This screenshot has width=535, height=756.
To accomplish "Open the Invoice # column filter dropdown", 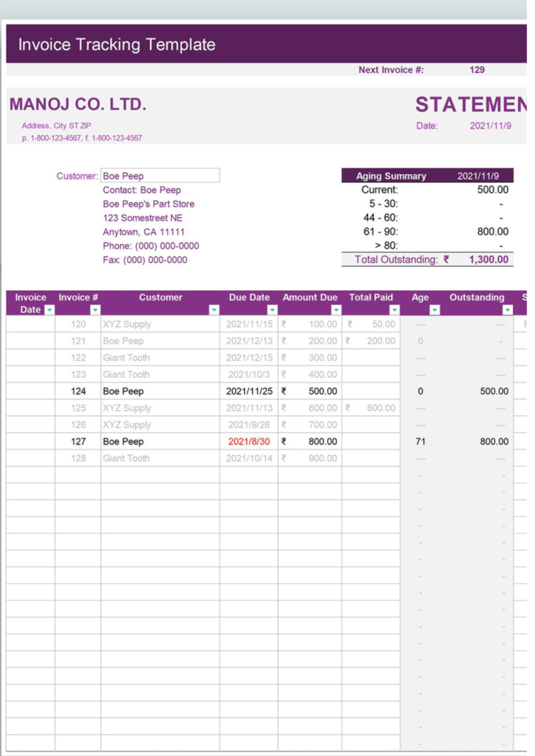I will (95, 310).
